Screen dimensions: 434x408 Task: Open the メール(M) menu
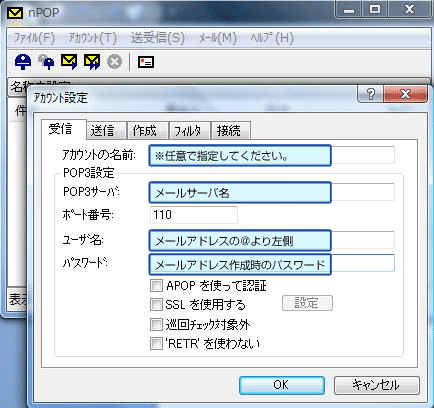pos(218,38)
